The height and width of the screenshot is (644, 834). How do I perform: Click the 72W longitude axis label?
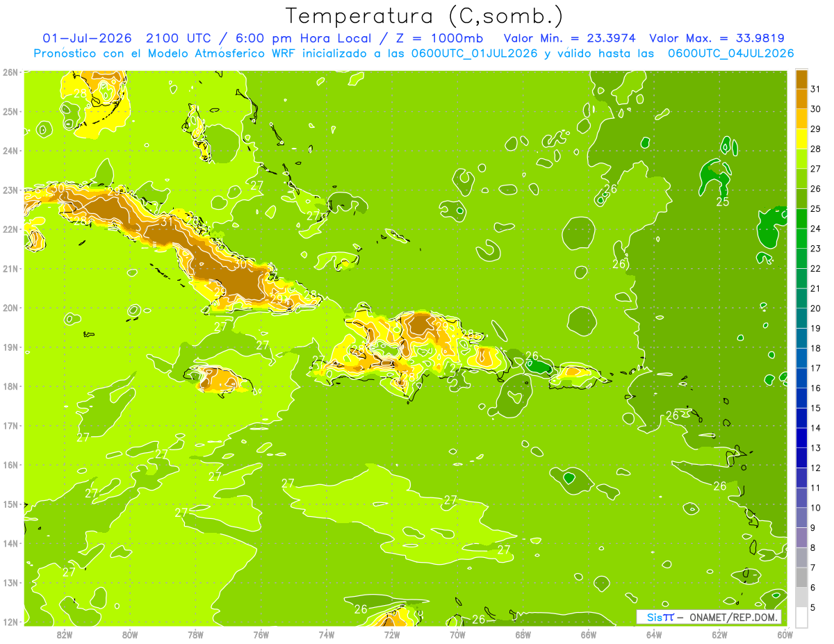[x=391, y=634]
